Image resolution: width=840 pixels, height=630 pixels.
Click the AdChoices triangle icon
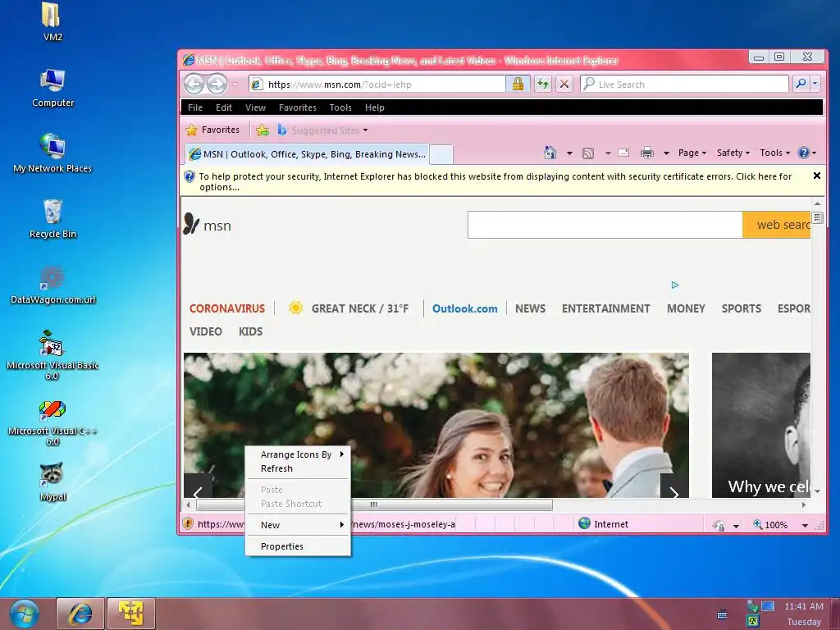coord(675,285)
